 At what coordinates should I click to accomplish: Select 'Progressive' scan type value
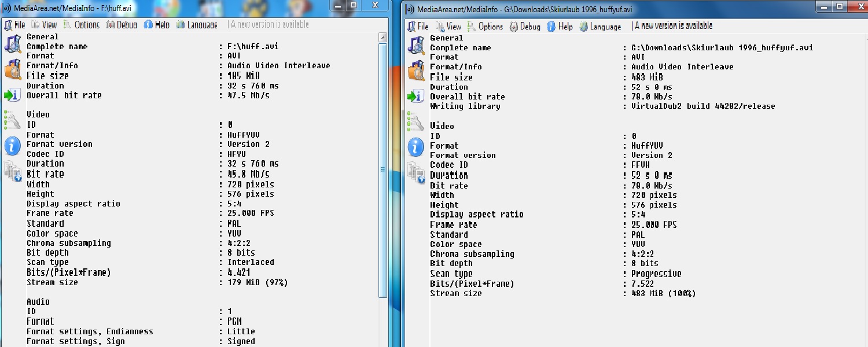[656, 274]
